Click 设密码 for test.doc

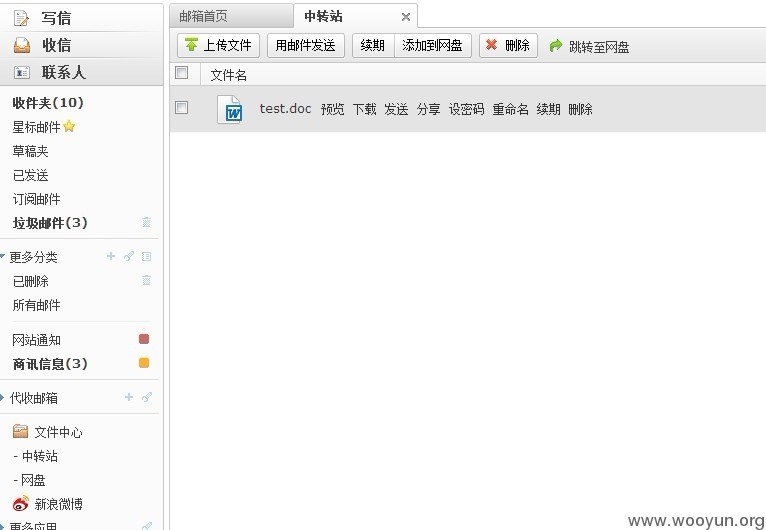[x=467, y=109]
